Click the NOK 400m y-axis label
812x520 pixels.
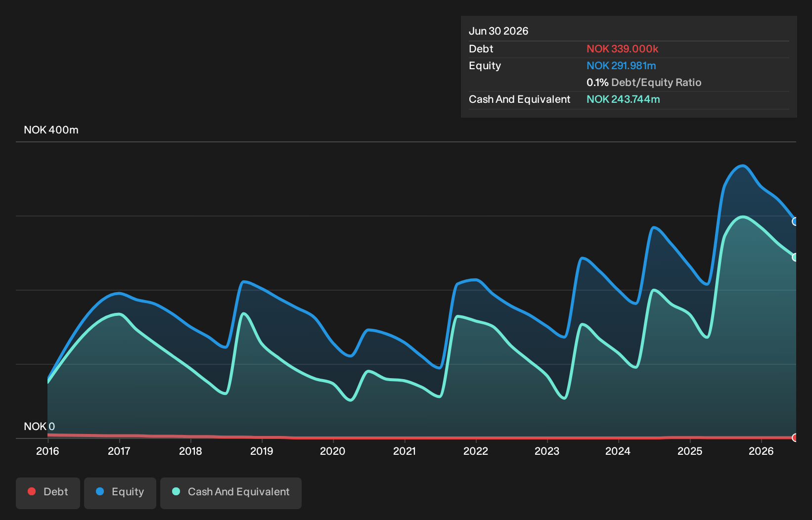pyautogui.click(x=51, y=130)
